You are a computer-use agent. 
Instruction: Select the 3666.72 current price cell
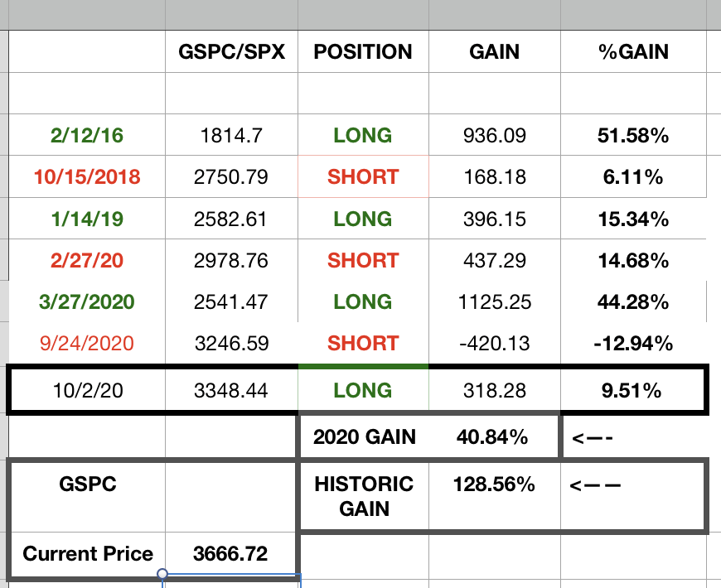tap(231, 554)
